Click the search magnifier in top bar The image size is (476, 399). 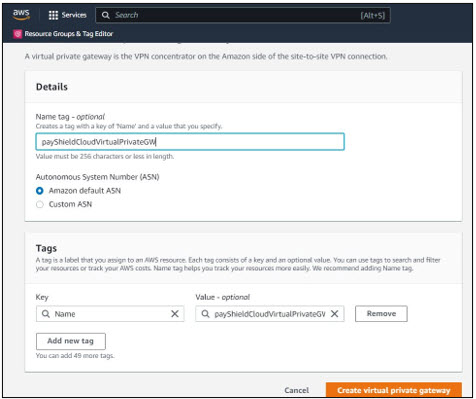tap(106, 15)
